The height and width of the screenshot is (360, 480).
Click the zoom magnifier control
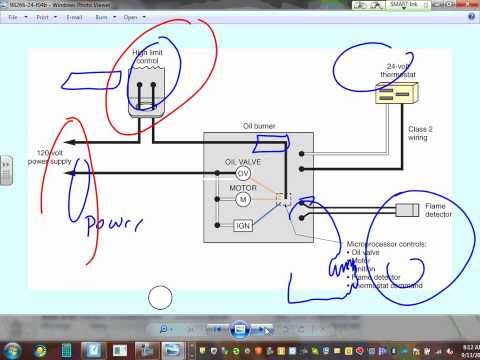(x=164, y=329)
